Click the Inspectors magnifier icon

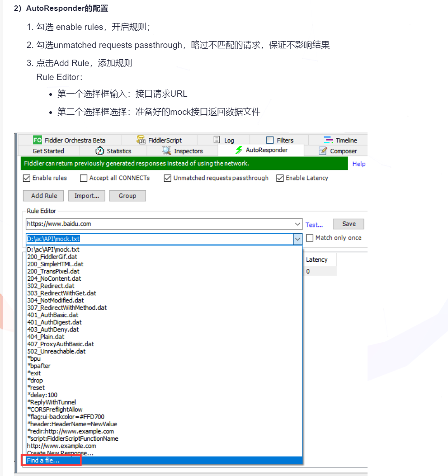pyautogui.click(x=166, y=151)
